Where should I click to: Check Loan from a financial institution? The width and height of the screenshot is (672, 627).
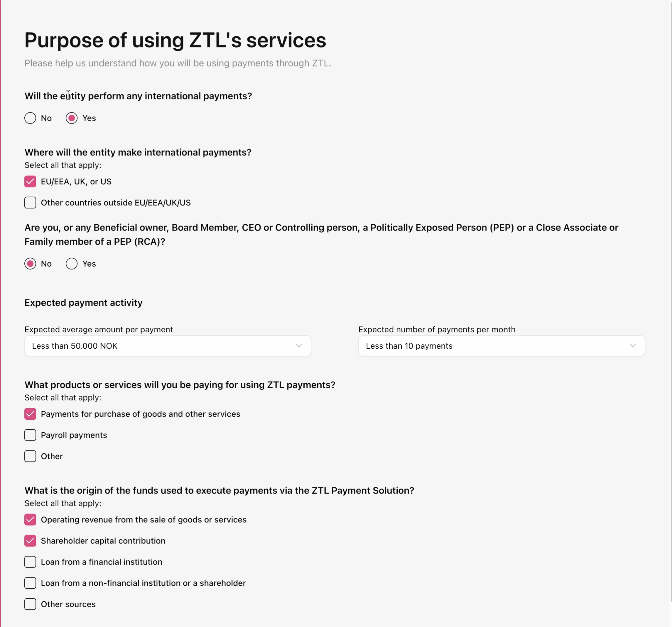coord(30,562)
